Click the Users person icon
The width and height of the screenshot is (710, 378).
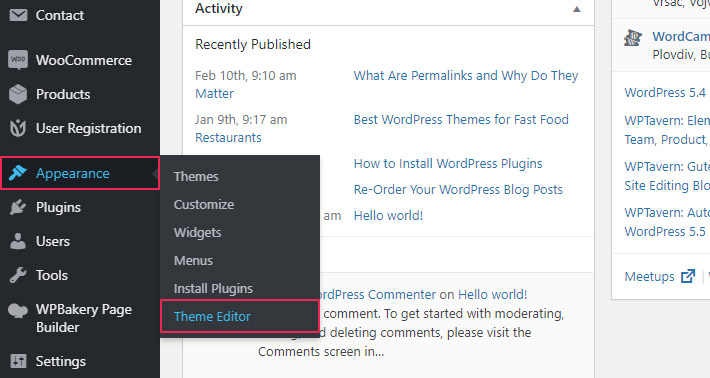pyautogui.click(x=18, y=241)
